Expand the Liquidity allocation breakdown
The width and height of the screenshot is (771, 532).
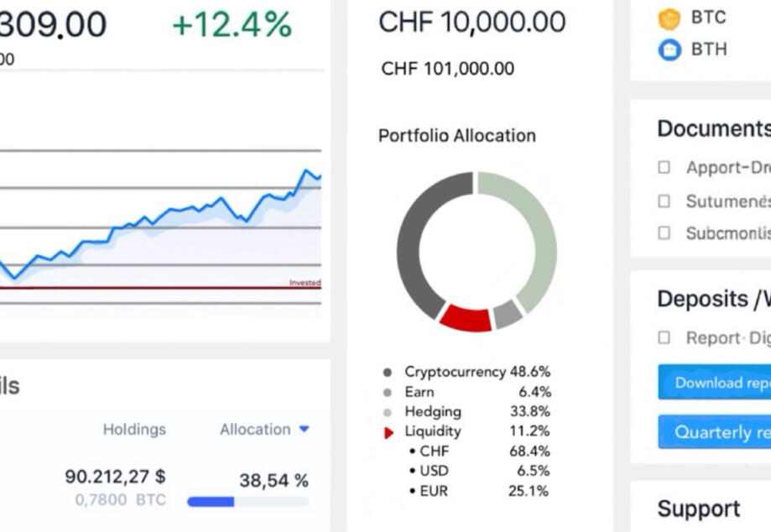433,431
